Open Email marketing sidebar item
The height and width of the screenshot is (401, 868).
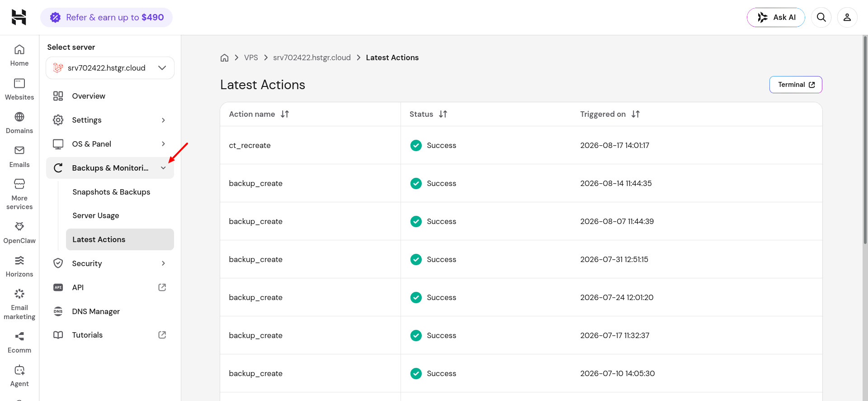(19, 305)
